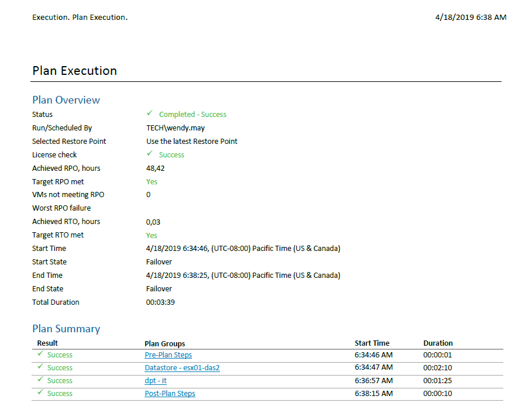This screenshot has height=413, width=532.
Task: Click the Plan Summary section heading
Action: [66, 329]
